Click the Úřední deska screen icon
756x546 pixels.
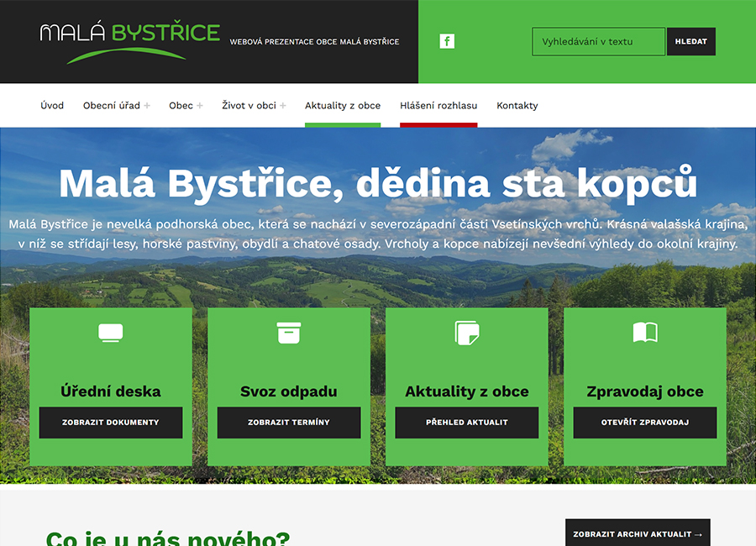pyautogui.click(x=110, y=333)
